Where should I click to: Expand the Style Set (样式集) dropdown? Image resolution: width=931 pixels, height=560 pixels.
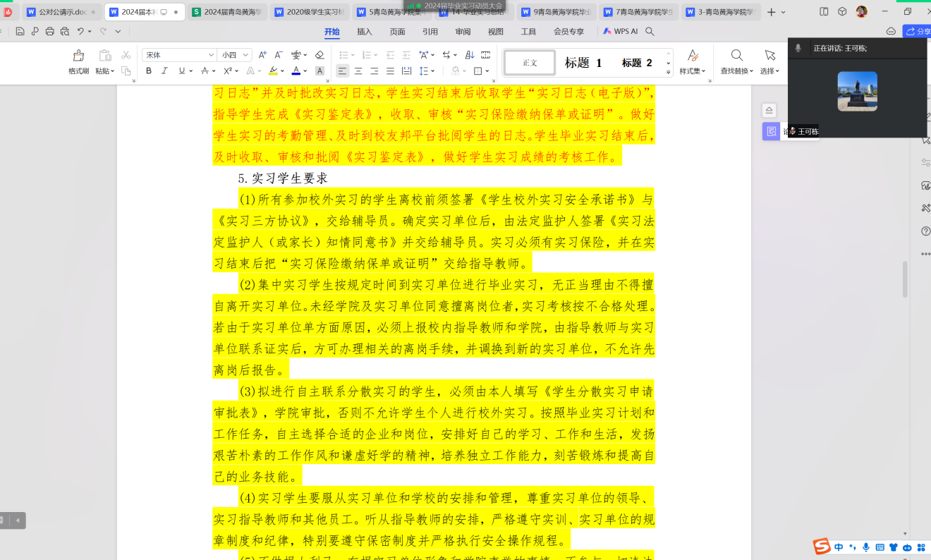692,71
